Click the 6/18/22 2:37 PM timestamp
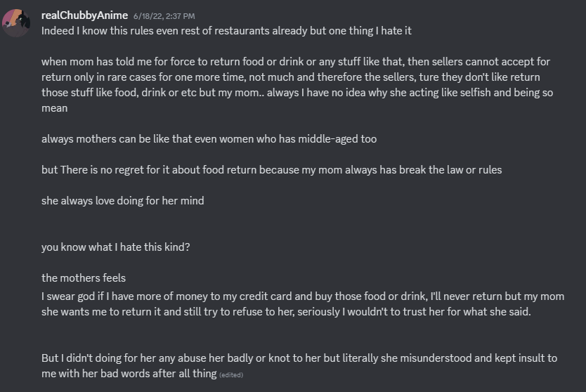Viewport: 586px width, 392px height. pyautogui.click(x=164, y=15)
